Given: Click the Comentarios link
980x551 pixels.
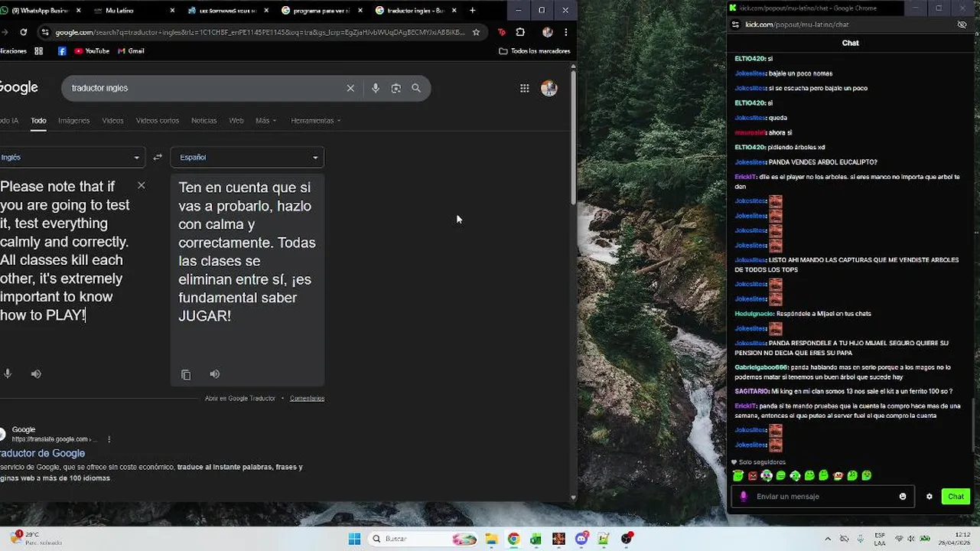Looking at the screenshot, I should coord(307,398).
